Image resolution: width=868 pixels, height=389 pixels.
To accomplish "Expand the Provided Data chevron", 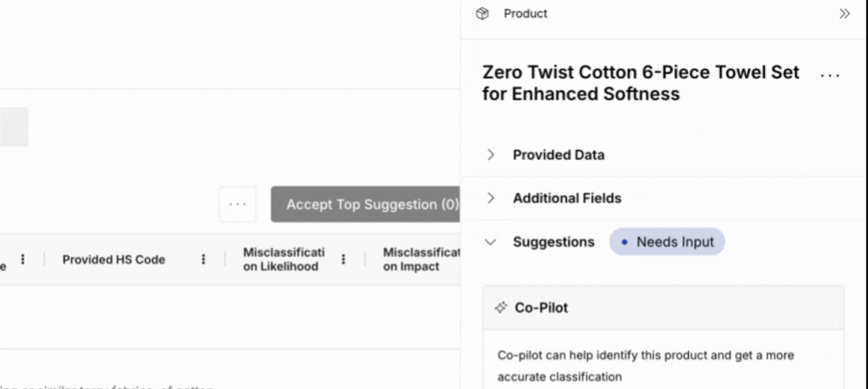I will tap(491, 155).
